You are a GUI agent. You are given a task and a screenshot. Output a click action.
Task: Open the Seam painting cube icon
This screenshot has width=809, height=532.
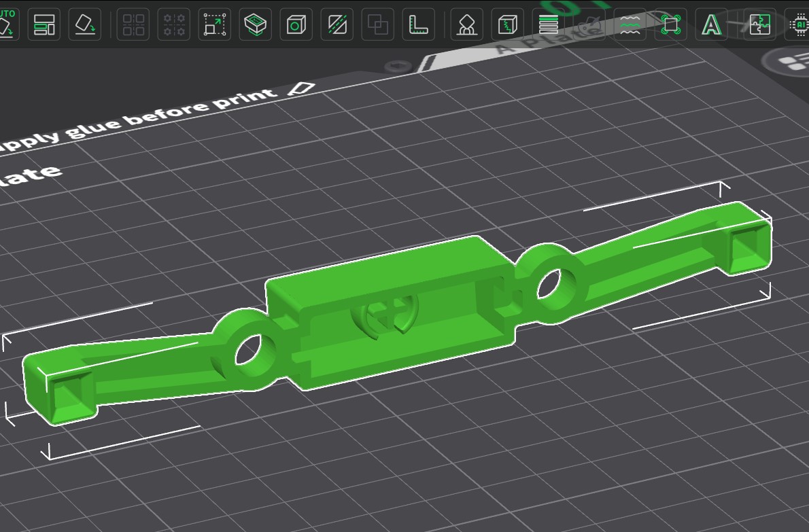pyautogui.click(x=508, y=24)
